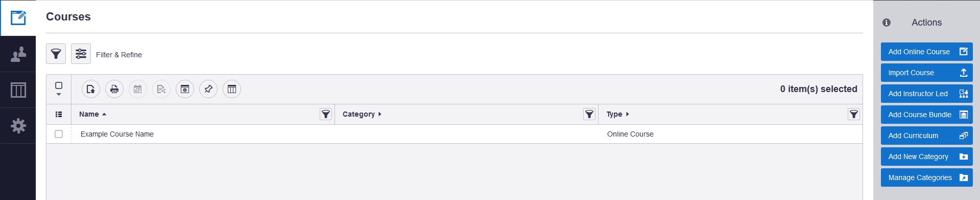
Task: Open the gear settings icon in sidebar
Action: point(18,126)
